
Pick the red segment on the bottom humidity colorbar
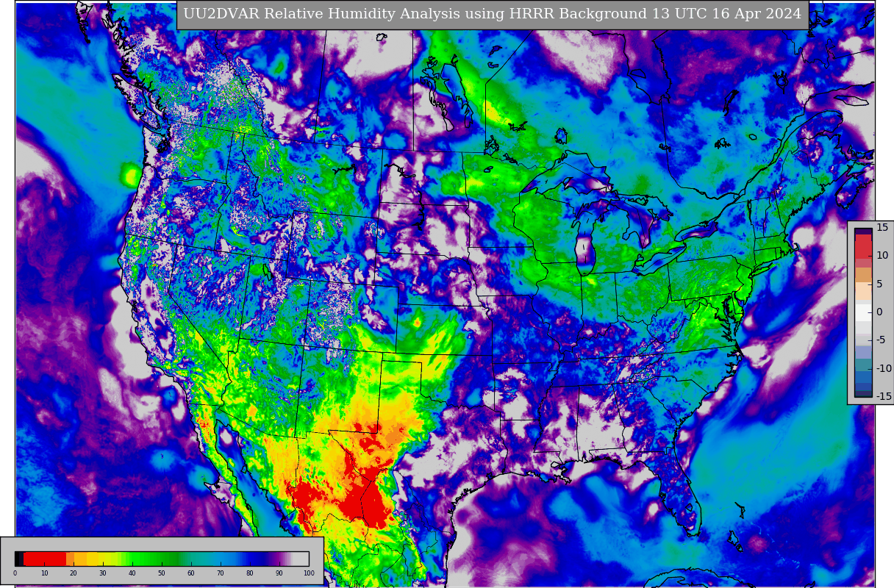click(45, 559)
